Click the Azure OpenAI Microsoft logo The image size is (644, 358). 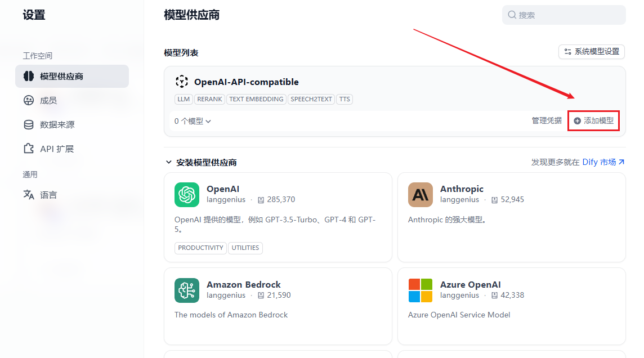tap(421, 290)
